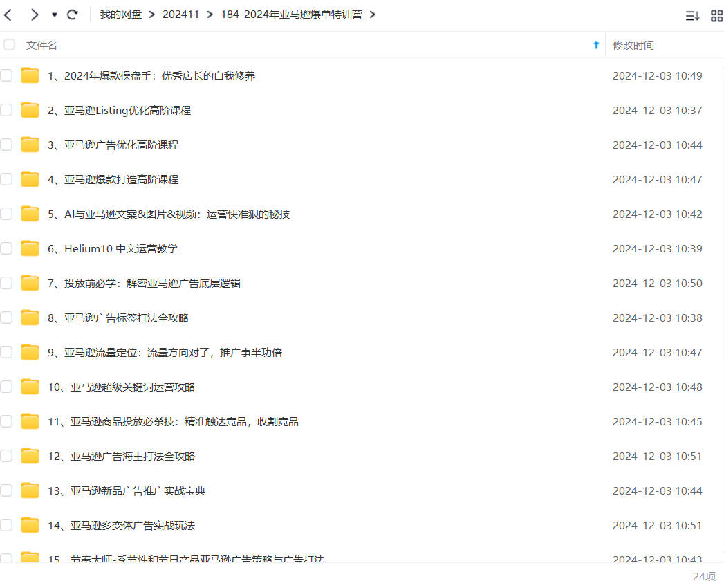Image resolution: width=724 pixels, height=588 pixels.
Task: Click folder icon of 11、亚马逊商品投放必杀技
Action: 30,421
